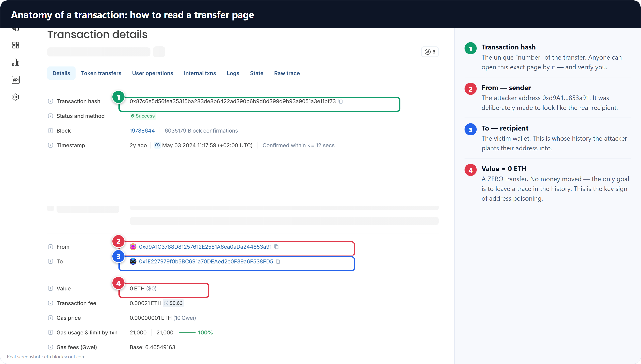Open the compass badge showing 6

(x=430, y=52)
